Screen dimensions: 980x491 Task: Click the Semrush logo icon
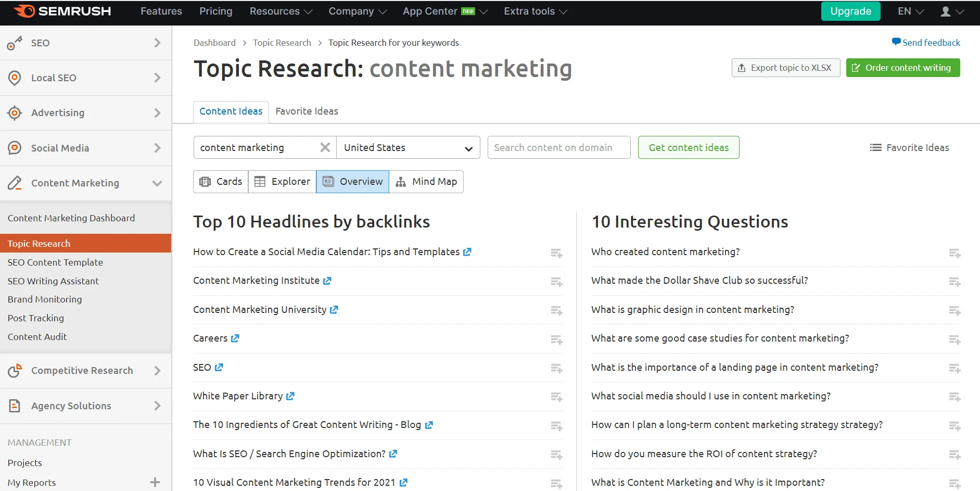25,11
